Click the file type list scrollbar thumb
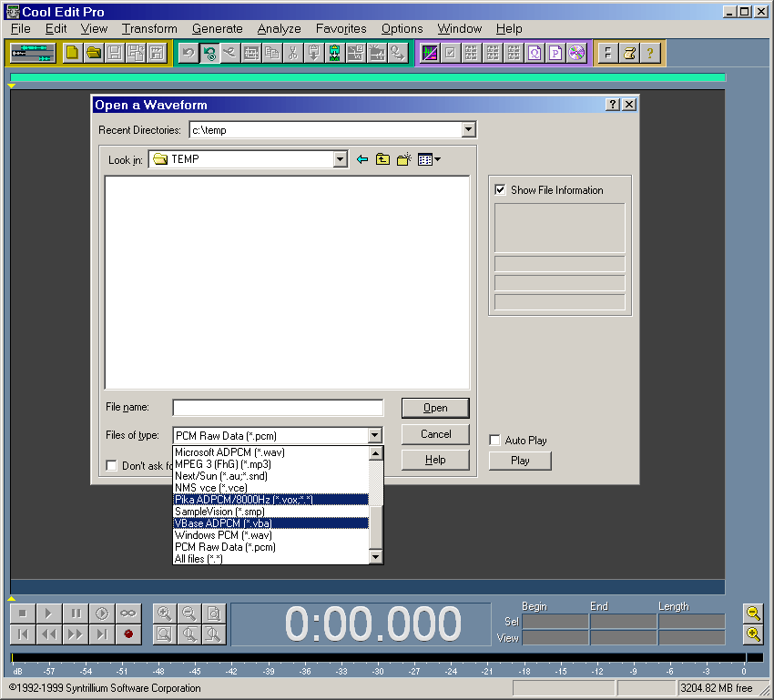The height and width of the screenshot is (700, 774). (x=376, y=527)
